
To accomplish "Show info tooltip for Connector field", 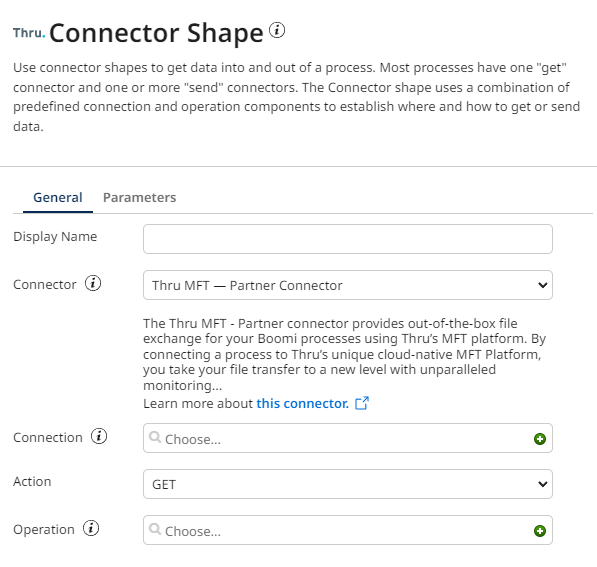I will pyautogui.click(x=93, y=284).
